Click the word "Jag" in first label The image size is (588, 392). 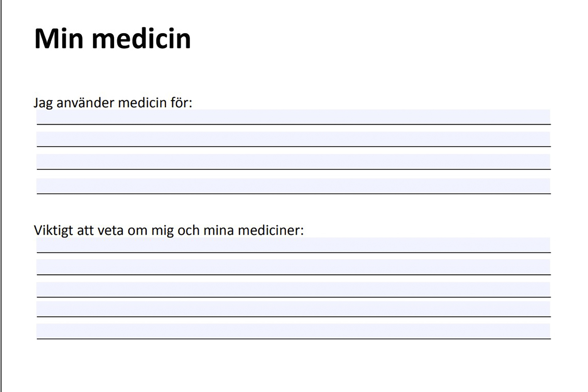[43, 103]
